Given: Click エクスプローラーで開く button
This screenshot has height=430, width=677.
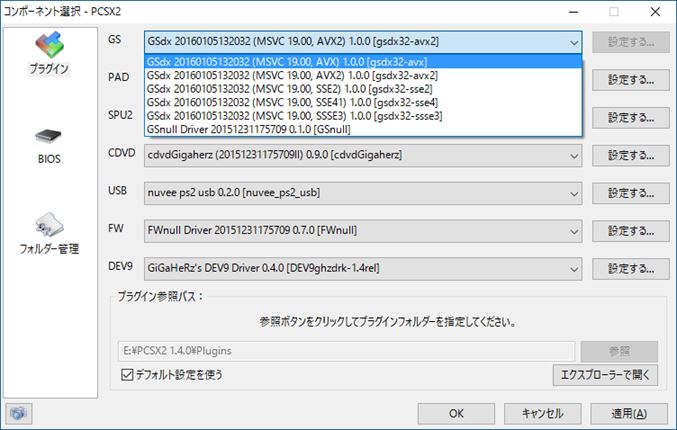Looking at the screenshot, I should (605, 375).
